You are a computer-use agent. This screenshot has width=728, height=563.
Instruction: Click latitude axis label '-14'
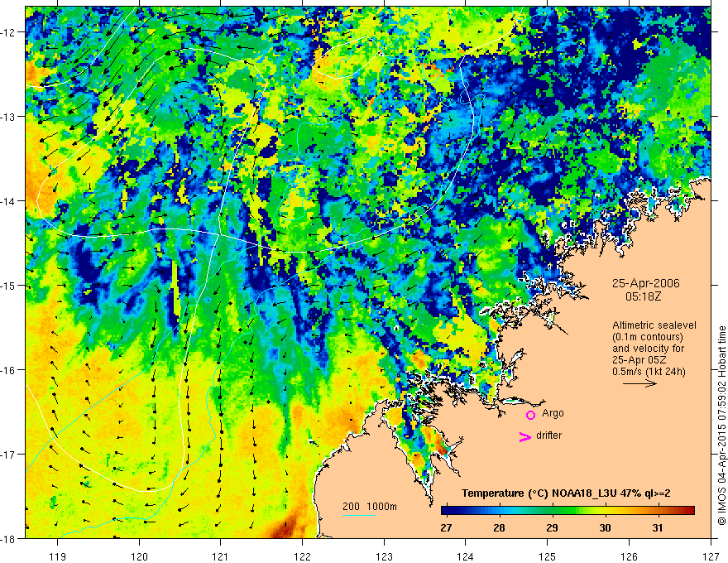point(8,201)
